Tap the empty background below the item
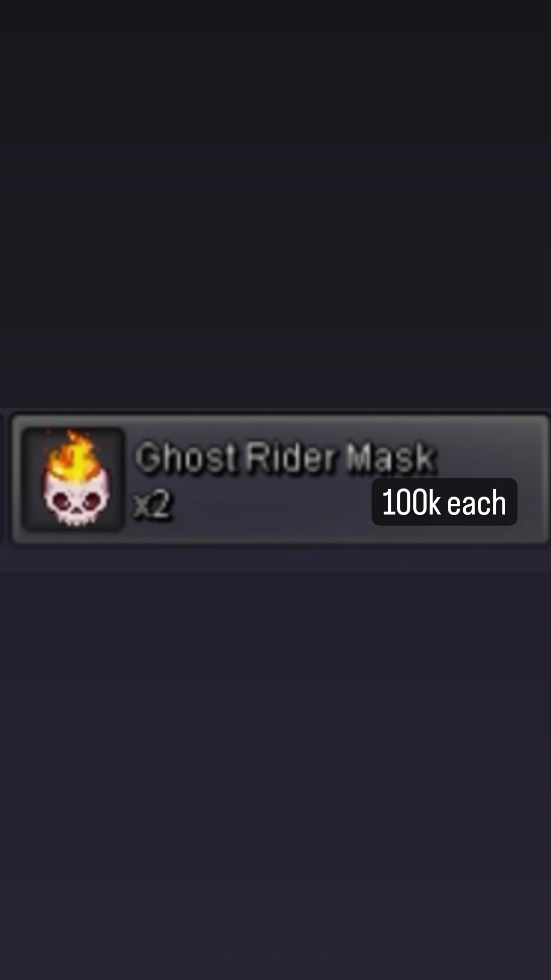 point(275,761)
